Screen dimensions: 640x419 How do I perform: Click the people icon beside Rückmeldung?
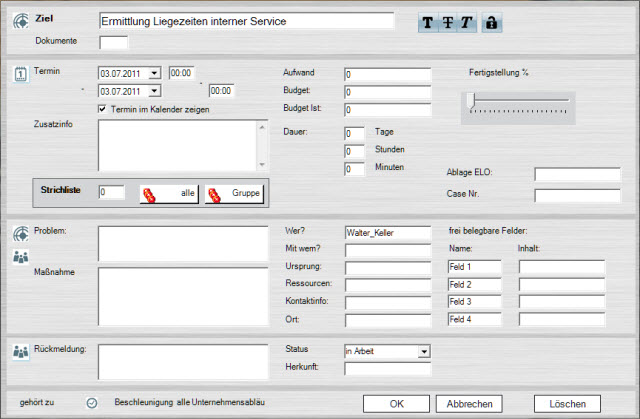click(x=20, y=351)
